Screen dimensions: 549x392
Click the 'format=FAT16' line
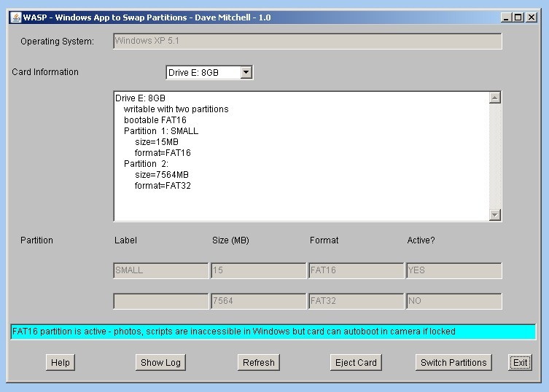tap(163, 153)
